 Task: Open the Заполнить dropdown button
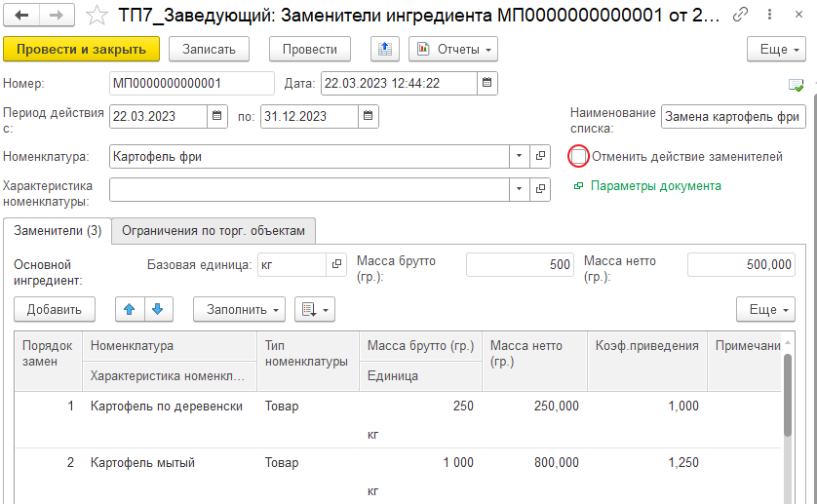click(239, 309)
